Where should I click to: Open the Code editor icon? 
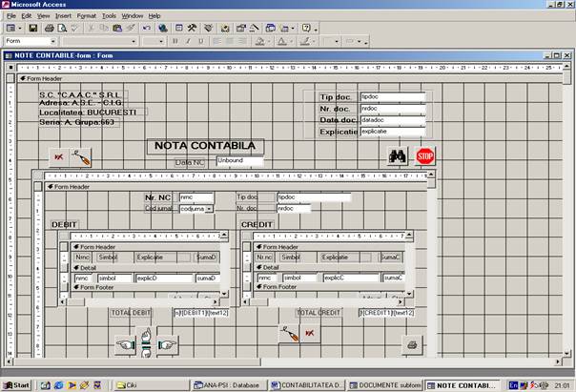[x=225, y=29]
